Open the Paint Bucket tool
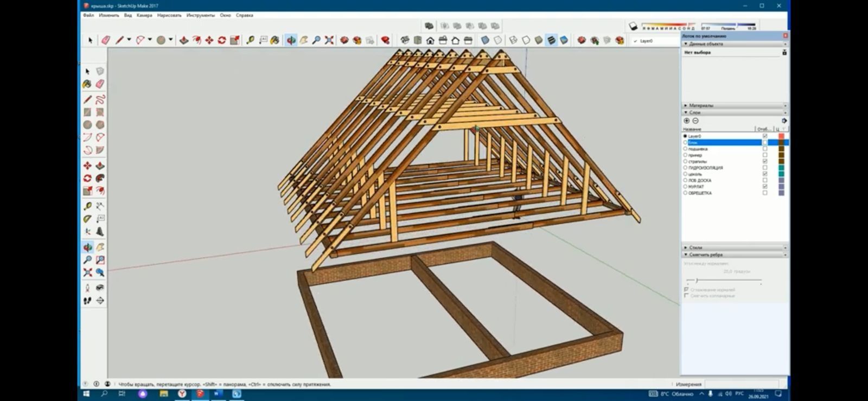Image resolution: width=868 pixels, height=401 pixels. coord(275,40)
